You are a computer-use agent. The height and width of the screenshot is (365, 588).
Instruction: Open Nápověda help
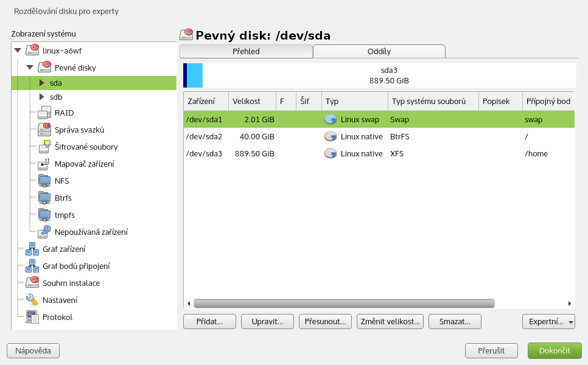[x=33, y=351]
